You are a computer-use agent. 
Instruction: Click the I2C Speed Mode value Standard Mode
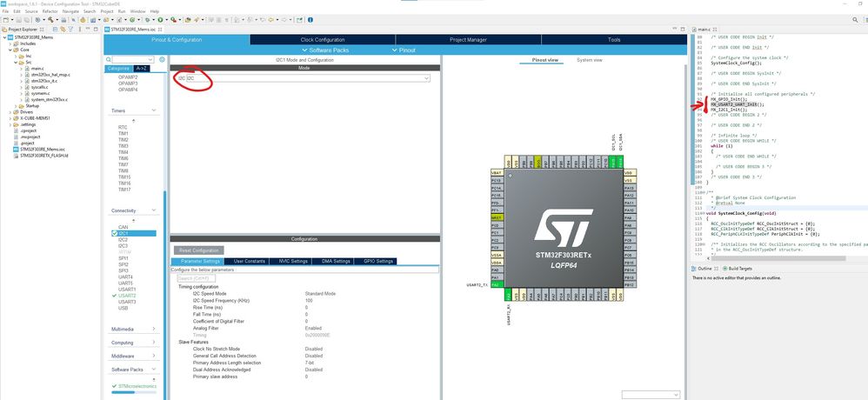[320, 293]
